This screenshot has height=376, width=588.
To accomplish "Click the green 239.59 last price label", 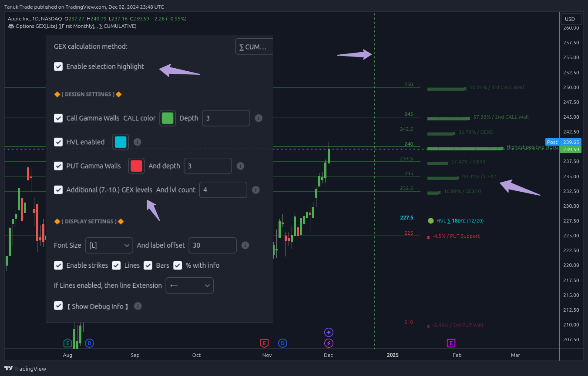I will (x=570, y=150).
